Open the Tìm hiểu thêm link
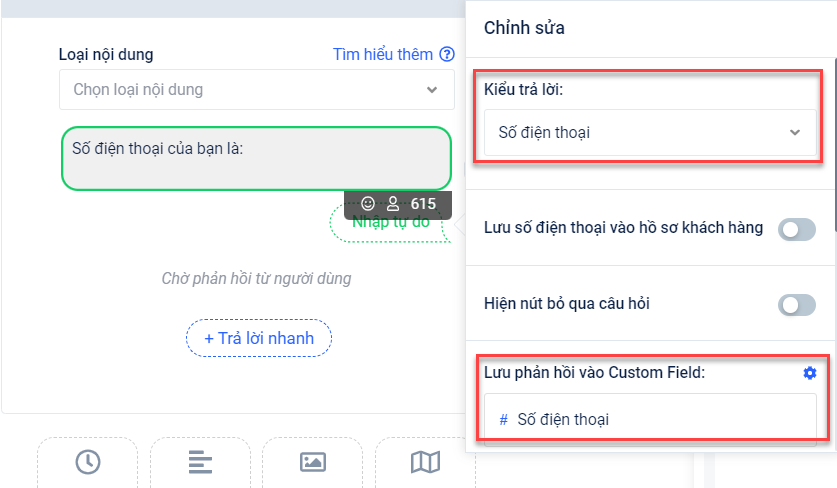This screenshot has height=488, width=837. pyautogui.click(x=383, y=55)
